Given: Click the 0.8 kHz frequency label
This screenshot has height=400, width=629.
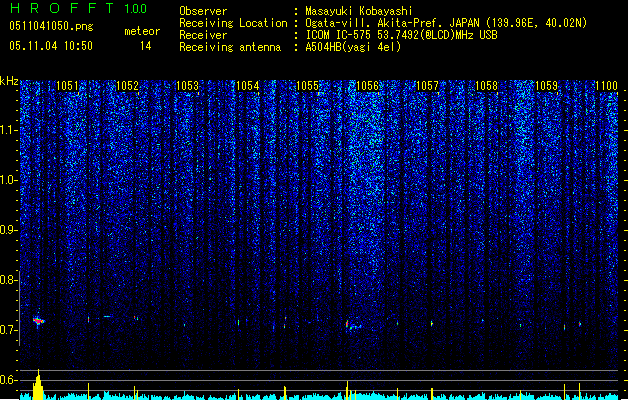Looking at the screenshot, I should coord(8,280).
